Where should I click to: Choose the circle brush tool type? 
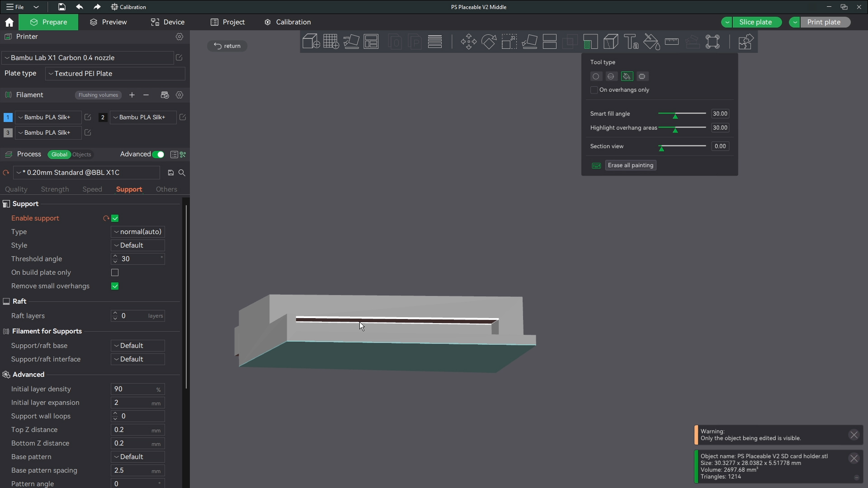596,76
